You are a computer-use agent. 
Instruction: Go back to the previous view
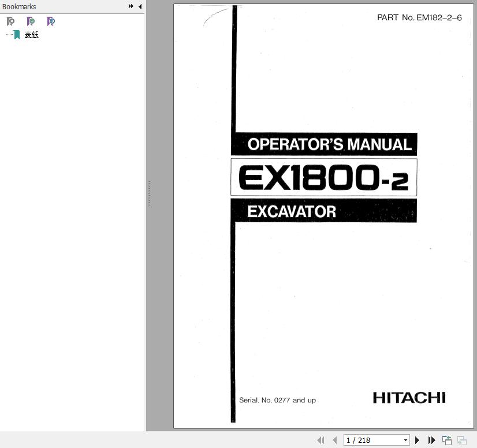447,440
